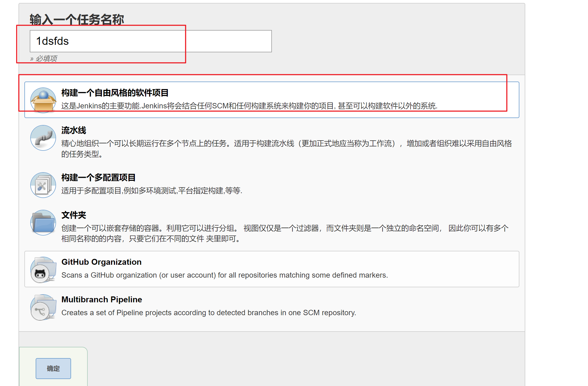Click the 精心地组织 pipeline description text
This screenshot has height=386, width=588.
287,149
